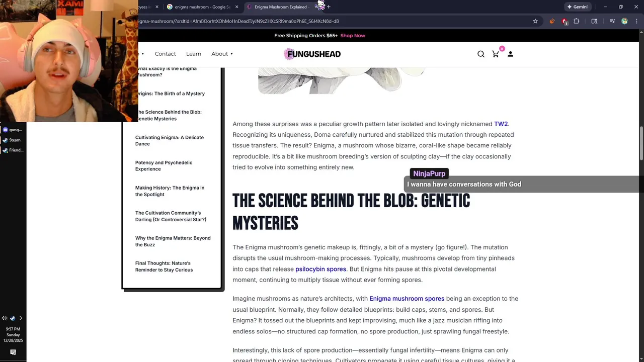Viewport: 644px width, 362px height.
Task: Click the Free Shipping Orders $65+ text
Action: point(306,36)
